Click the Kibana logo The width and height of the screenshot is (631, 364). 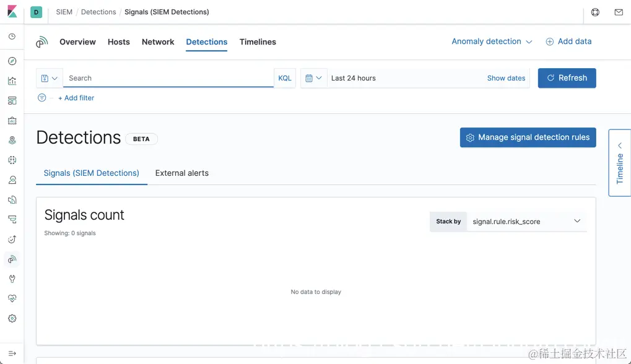(x=12, y=12)
